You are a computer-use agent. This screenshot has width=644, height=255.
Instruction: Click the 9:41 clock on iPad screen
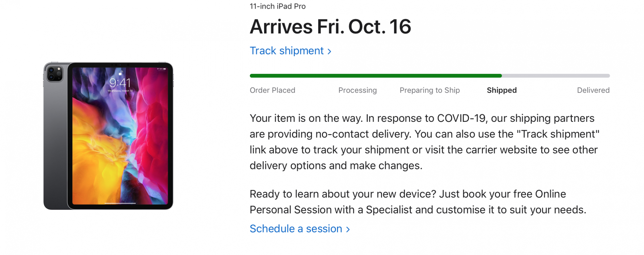click(x=120, y=83)
